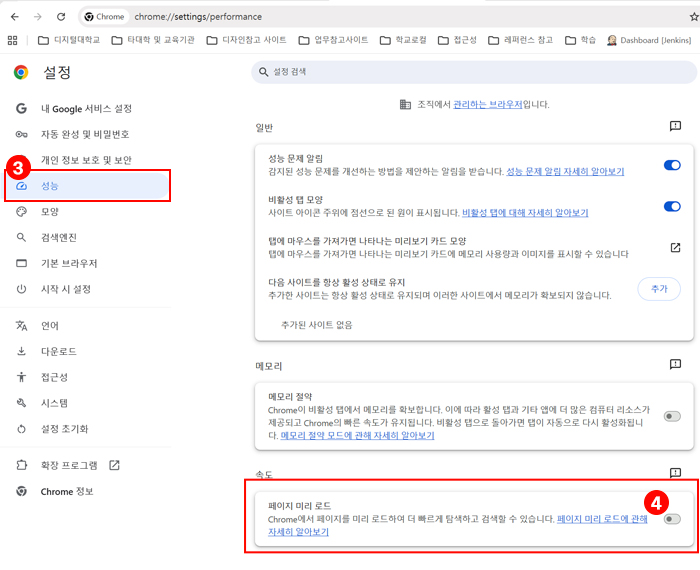Open the apps grid in bookmarks bar
The image size is (700, 570).
(x=12, y=40)
